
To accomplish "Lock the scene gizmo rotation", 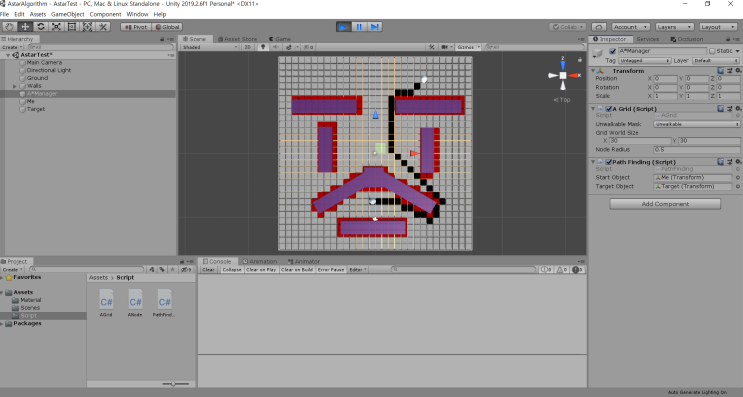I will (x=579, y=60).
